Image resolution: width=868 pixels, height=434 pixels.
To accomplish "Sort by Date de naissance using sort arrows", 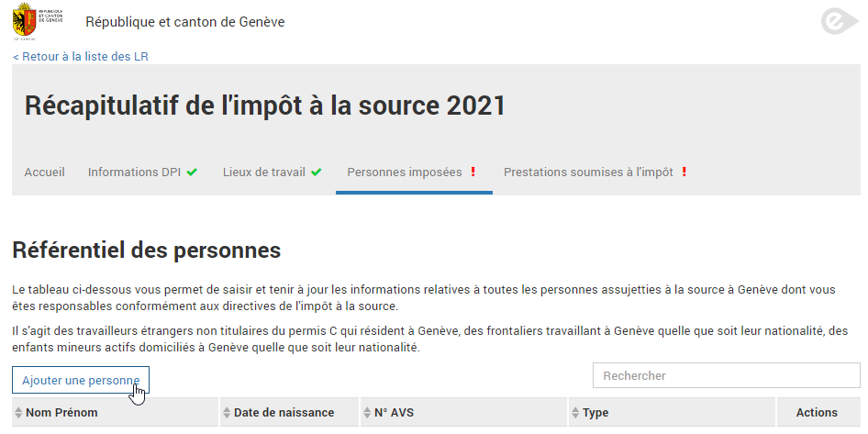I will [227, 413].
